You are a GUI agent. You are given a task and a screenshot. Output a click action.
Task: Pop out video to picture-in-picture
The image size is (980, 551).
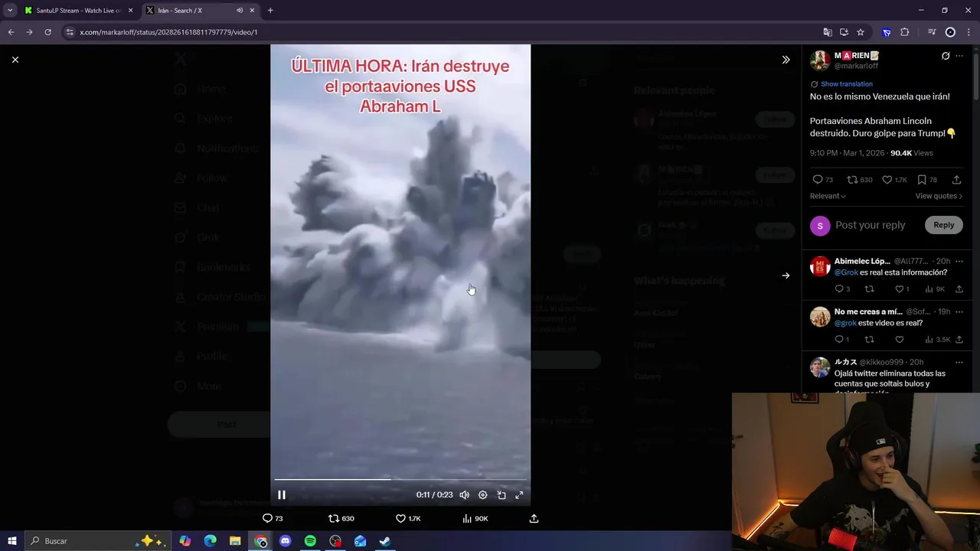(501, 495)
